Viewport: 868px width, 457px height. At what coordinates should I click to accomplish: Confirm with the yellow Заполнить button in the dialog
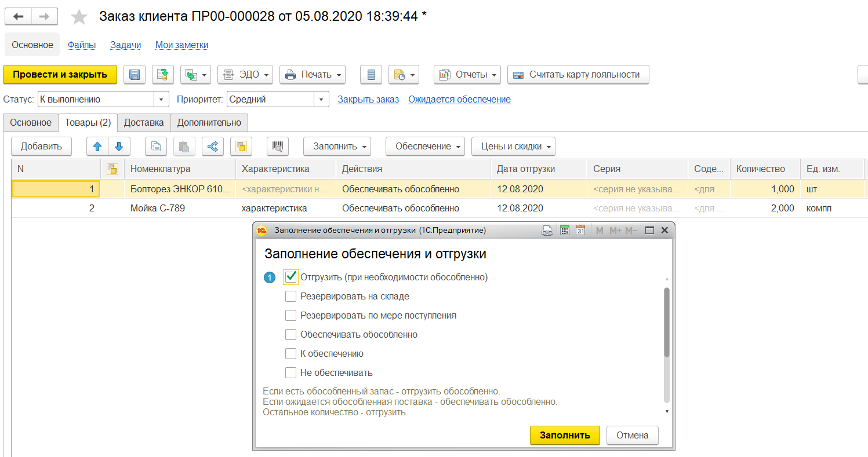pos(565,436)
